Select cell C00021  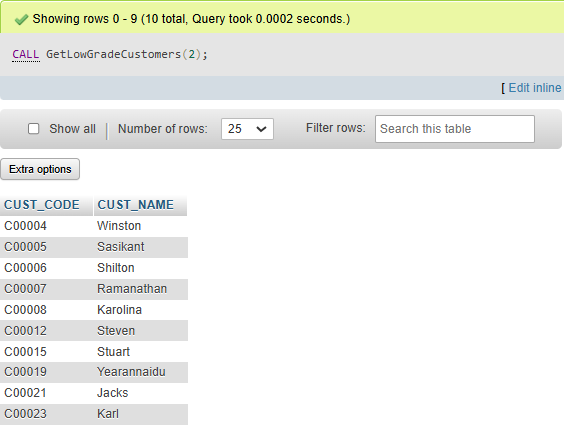(26, 393)
